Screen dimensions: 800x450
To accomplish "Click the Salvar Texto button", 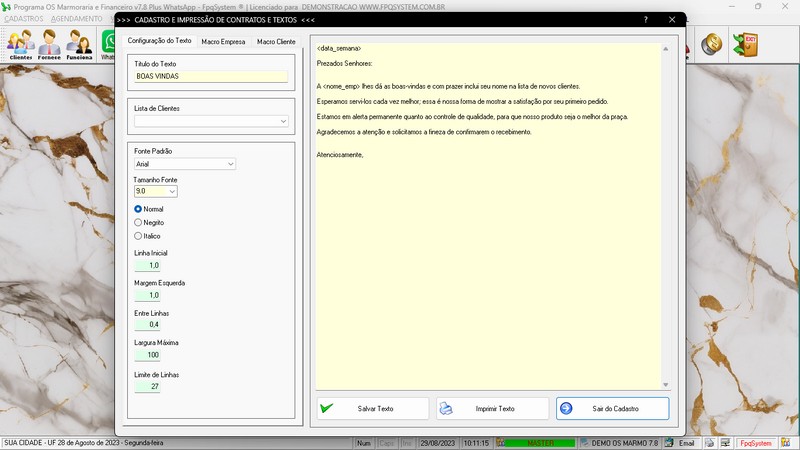I will coord(372,409).
